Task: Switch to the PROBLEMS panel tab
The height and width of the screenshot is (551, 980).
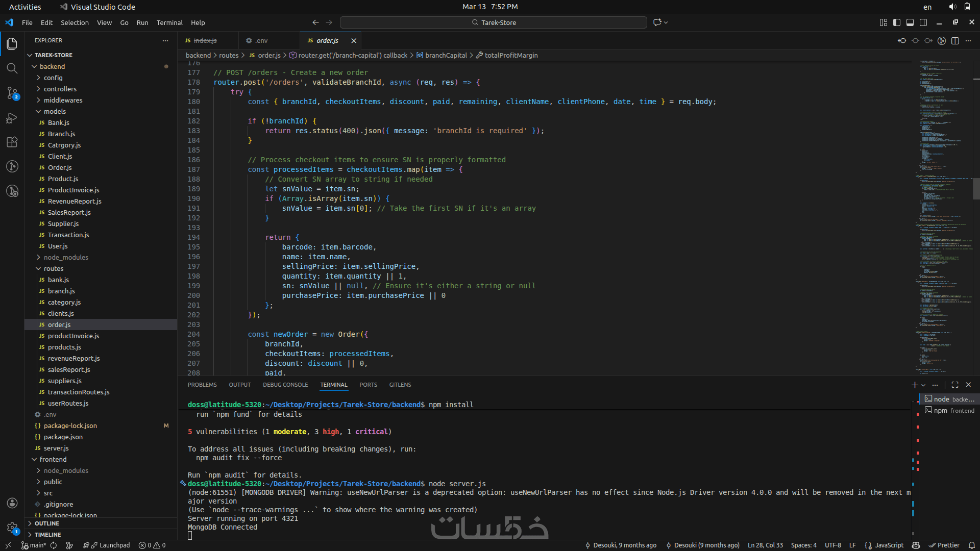Action: pos(202,385)
